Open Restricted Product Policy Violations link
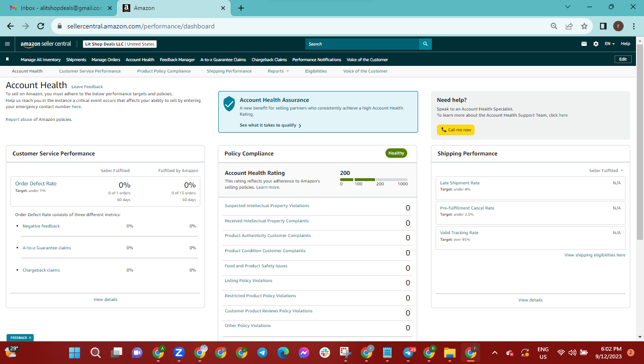The height and width of the screenshot is (364, 644). 260,296
